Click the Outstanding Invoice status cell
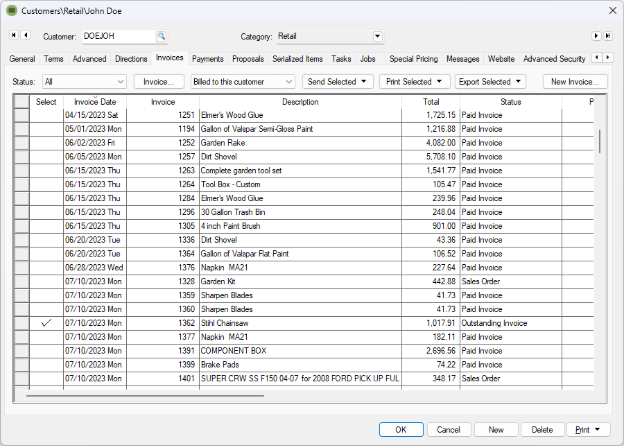Screen dimensions: 624x446 point(511,323)
